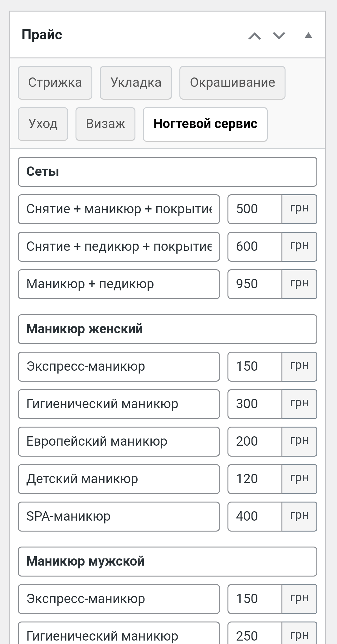This screenshot has width=337, height=644.
Task: Select the Окрашивание tab
Action: click(232, 83)
